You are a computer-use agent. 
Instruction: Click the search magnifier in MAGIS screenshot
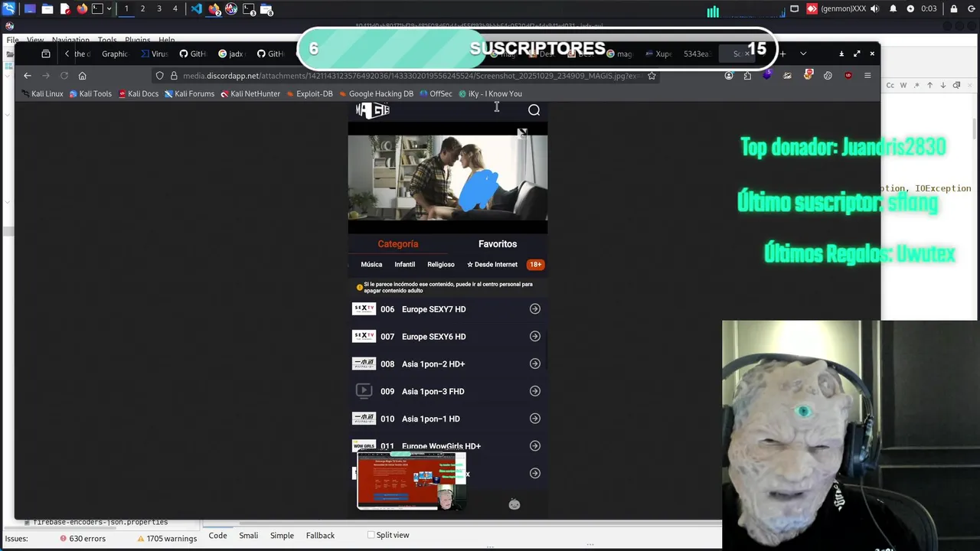coord(534,110)
